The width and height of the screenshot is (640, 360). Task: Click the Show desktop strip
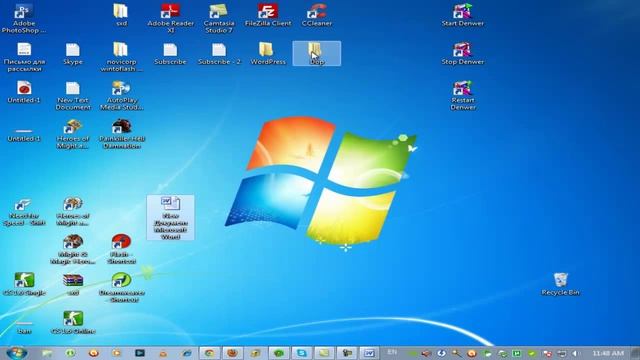635,353
